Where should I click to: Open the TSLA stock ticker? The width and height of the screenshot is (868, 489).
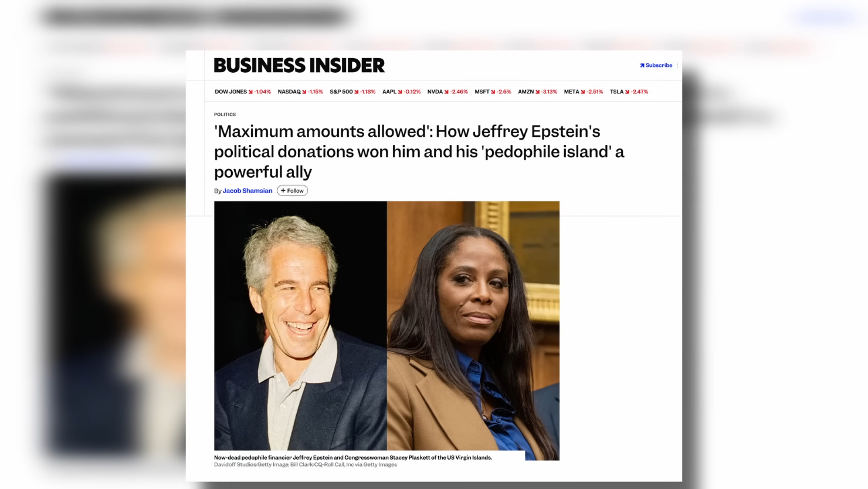[629, 92]
